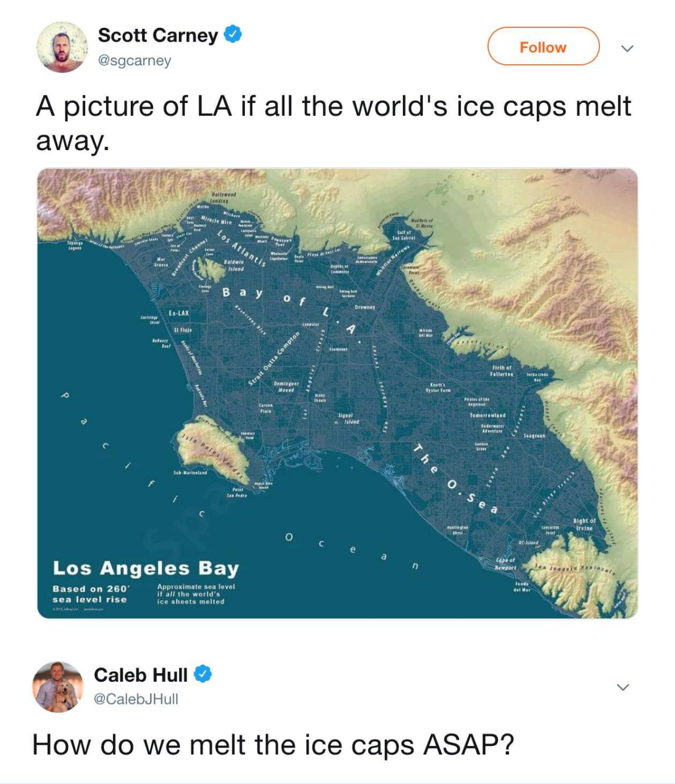Click the "Firth of Fullerton" map label
Viewport: 675px width, 784px height.
coord(502,371)
